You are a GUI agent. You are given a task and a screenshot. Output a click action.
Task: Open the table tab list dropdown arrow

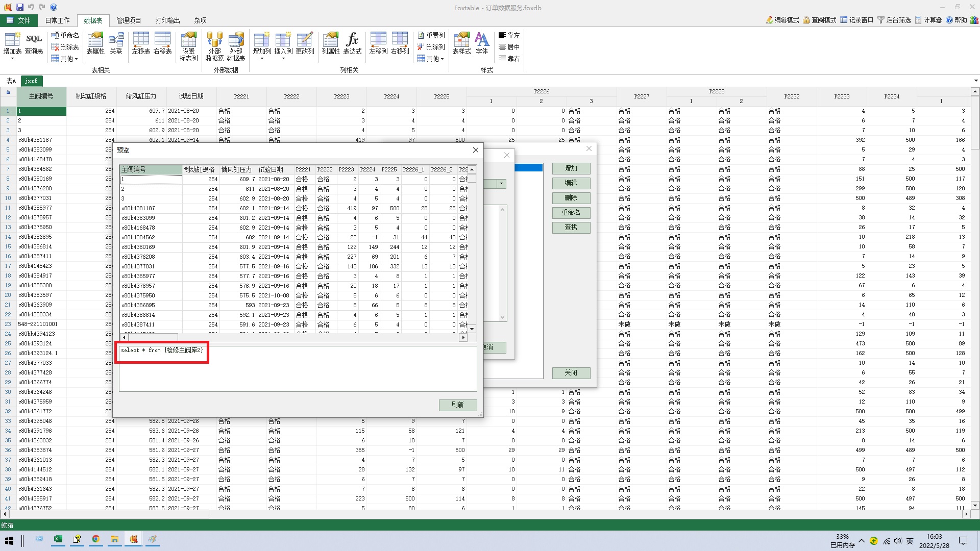(x=975, y=81)
